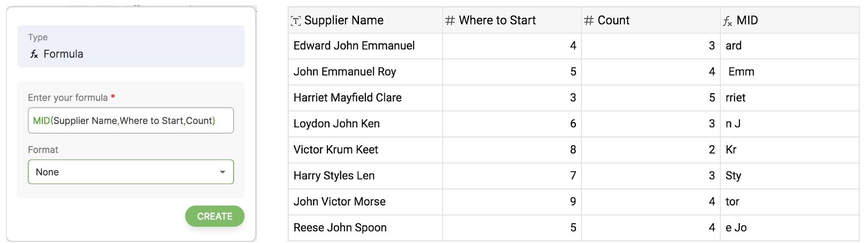The height and width of the screenshot is (243, 868).
Task: Click the Harriet Mayfield Clare cell
Action: 348,98
